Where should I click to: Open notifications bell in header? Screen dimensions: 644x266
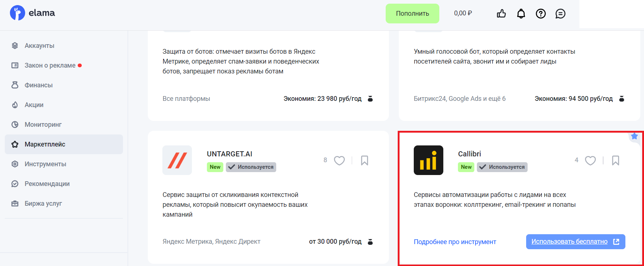click(x=521, y=14)
